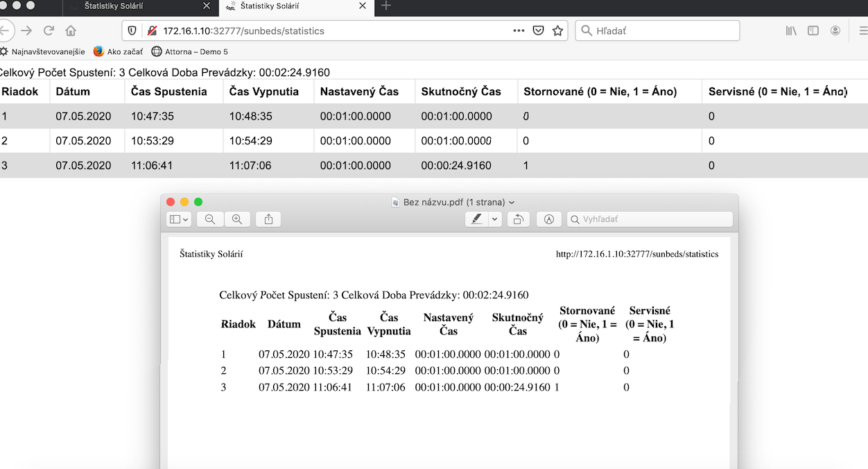Save page to Pocket

point(538,31)
